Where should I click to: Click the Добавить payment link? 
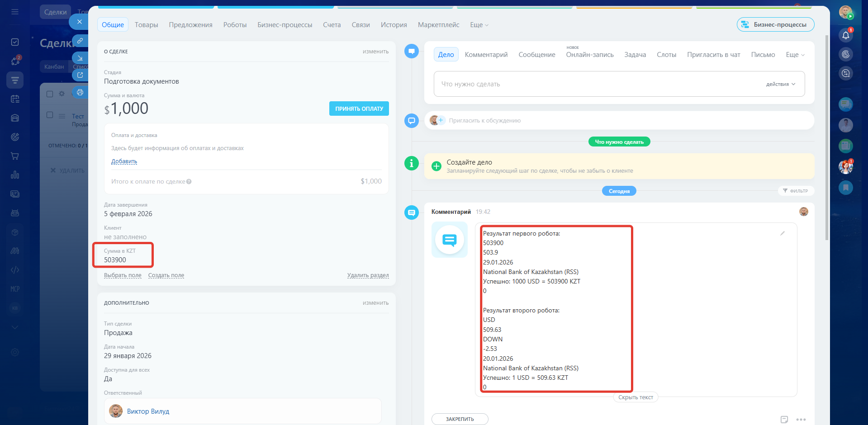coord(124,161)
